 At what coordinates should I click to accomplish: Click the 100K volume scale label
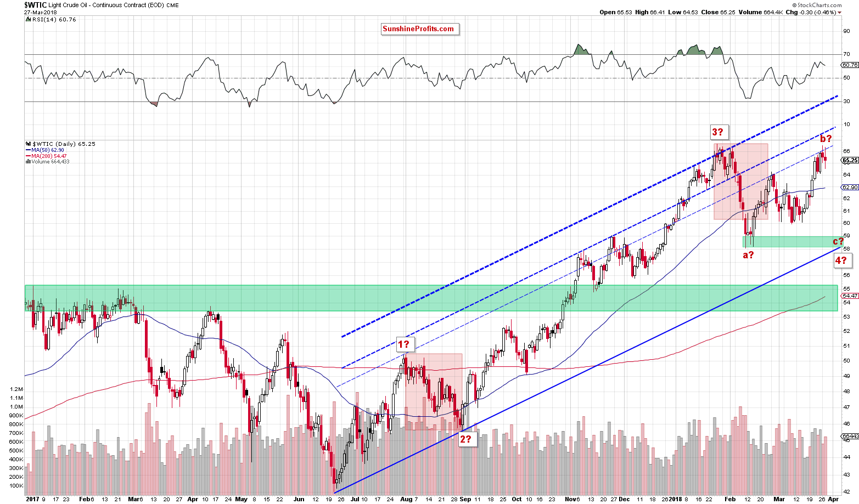pos(16,485)
